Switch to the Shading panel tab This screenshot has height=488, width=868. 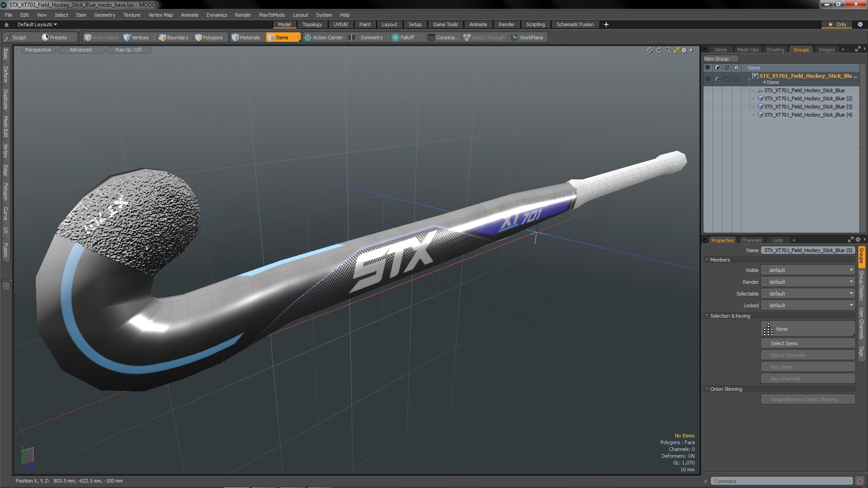pos(775,50)
